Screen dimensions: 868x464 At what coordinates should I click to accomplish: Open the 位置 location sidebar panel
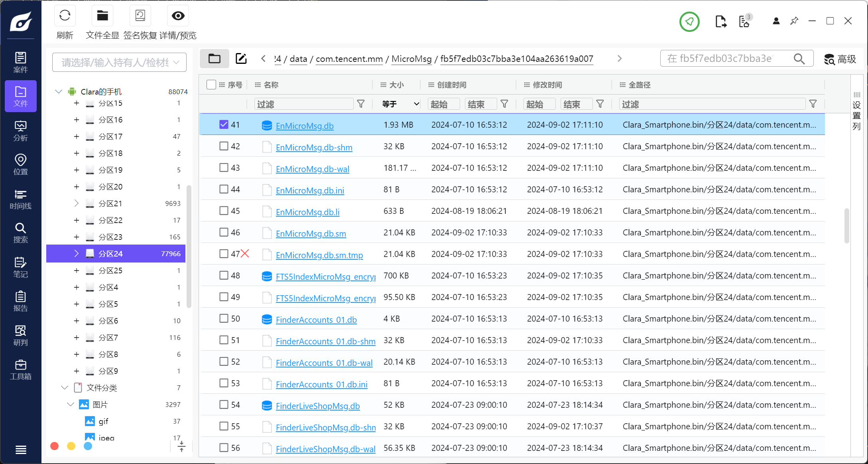coord(20,165)
